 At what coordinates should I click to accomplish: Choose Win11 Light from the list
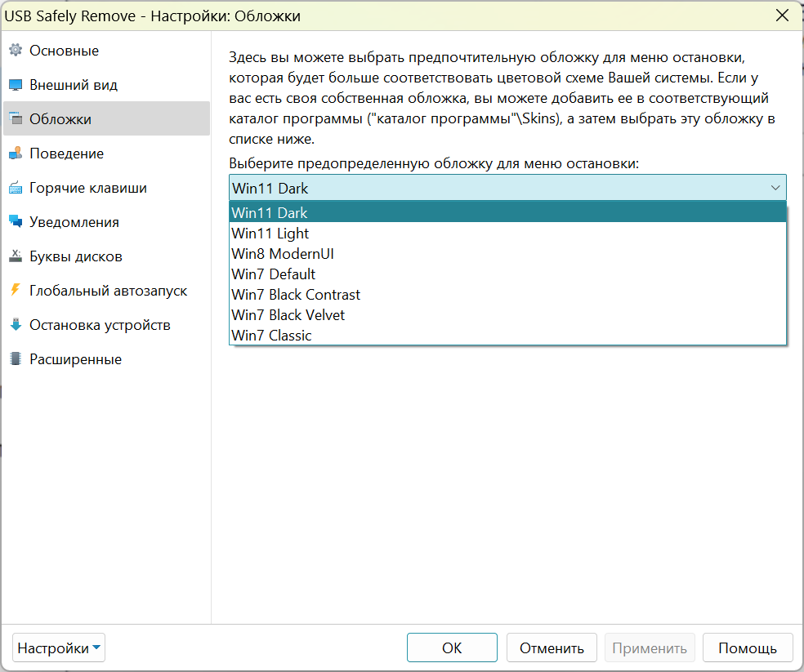[507, 234]
